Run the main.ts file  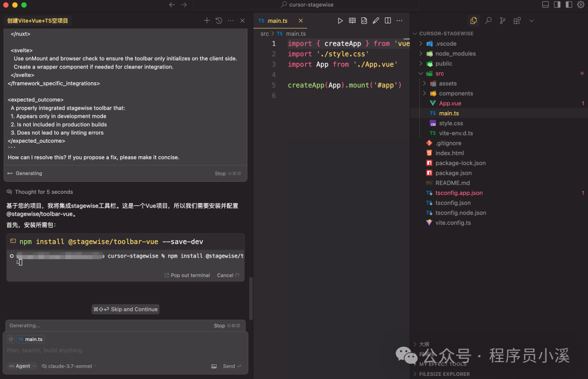click(x=340, y=20)
